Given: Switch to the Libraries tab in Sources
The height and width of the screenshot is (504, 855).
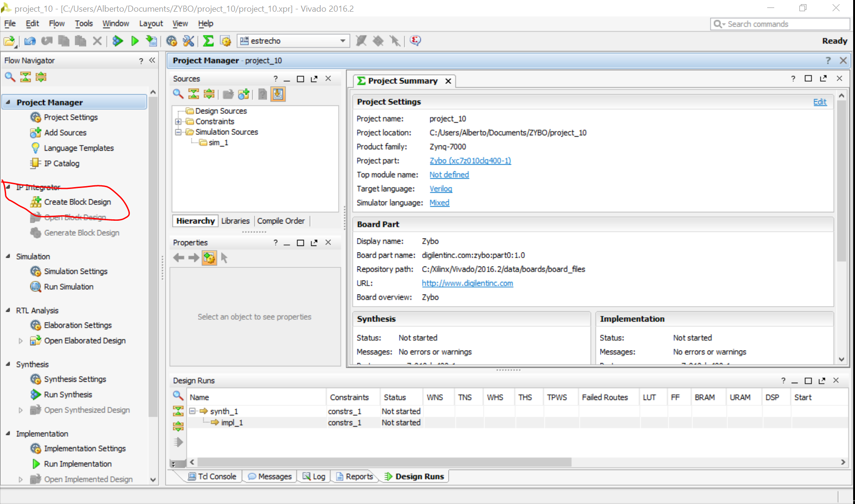Looking at the screenshot, I should pyautogui.click(x=235, y=221).
